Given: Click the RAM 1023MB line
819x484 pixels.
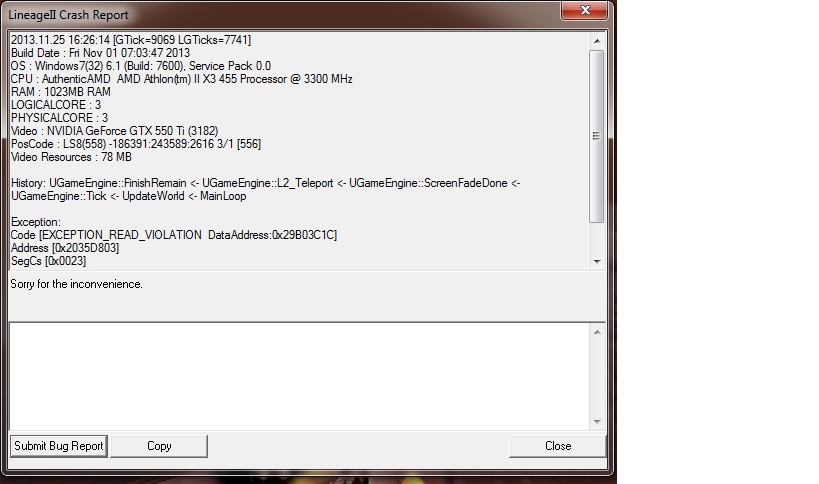Looking at the screenshot, I should [x=61, y=92].
